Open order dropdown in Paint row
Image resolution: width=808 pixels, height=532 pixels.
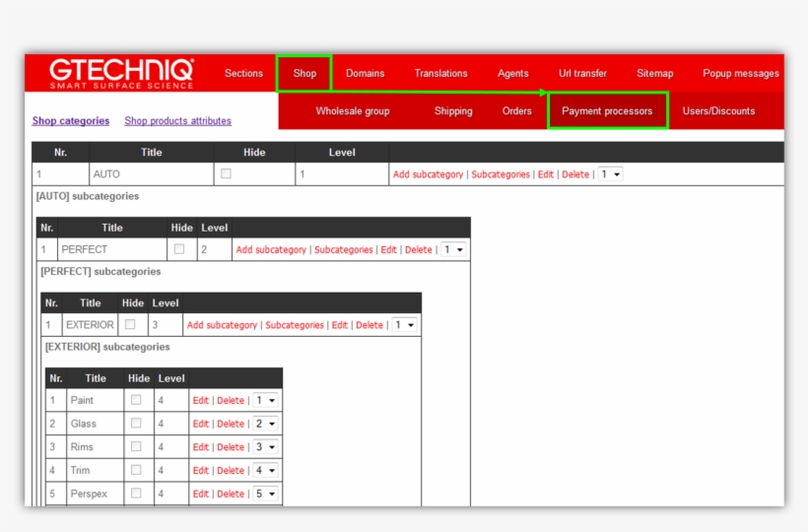(x=266, y=400)
